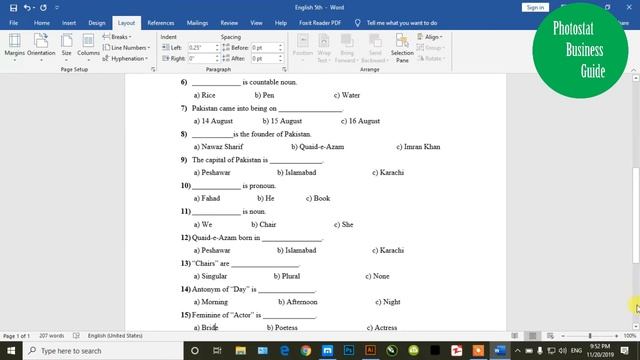
Task: Switch to the References tab
Action: [x=161, y=23]
